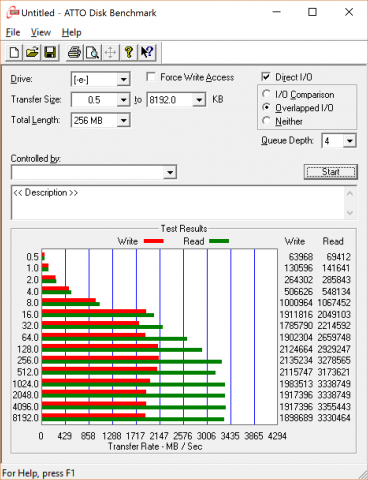Open the Total Length dropdown 256 MB
The height and width of the screenshot is (480, 368).
pyautogui.click(x=123, y=120)
